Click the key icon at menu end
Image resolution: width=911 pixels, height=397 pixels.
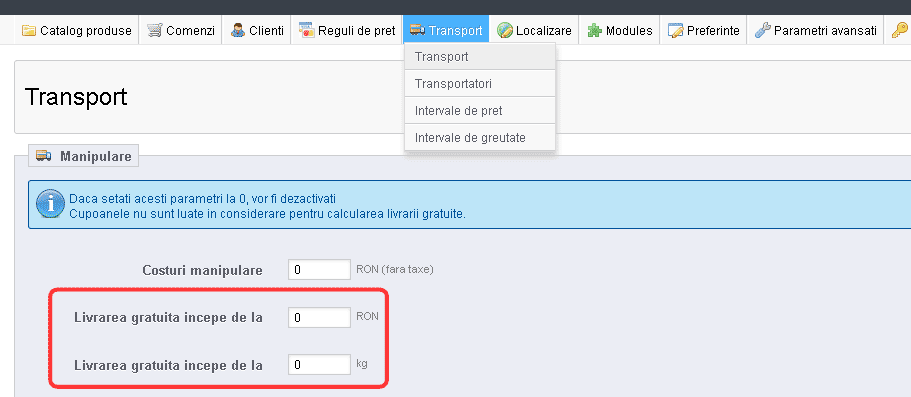click(899, 30)
